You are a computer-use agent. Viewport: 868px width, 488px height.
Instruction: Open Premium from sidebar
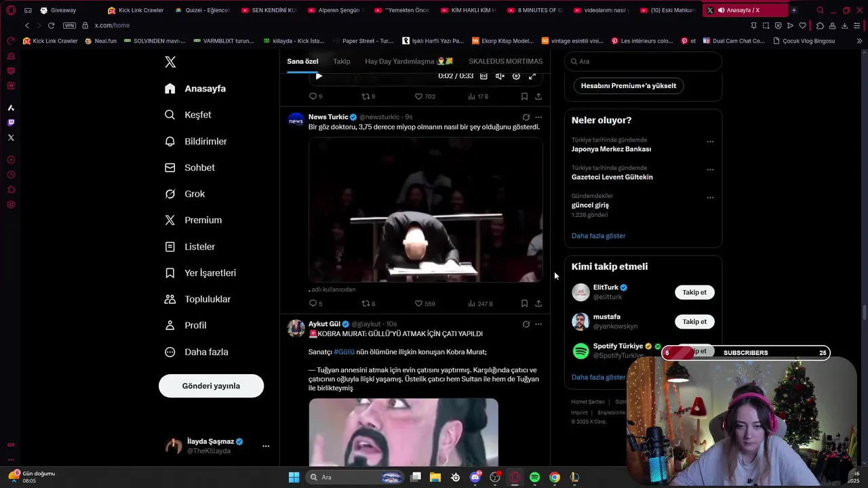point(193,220)
